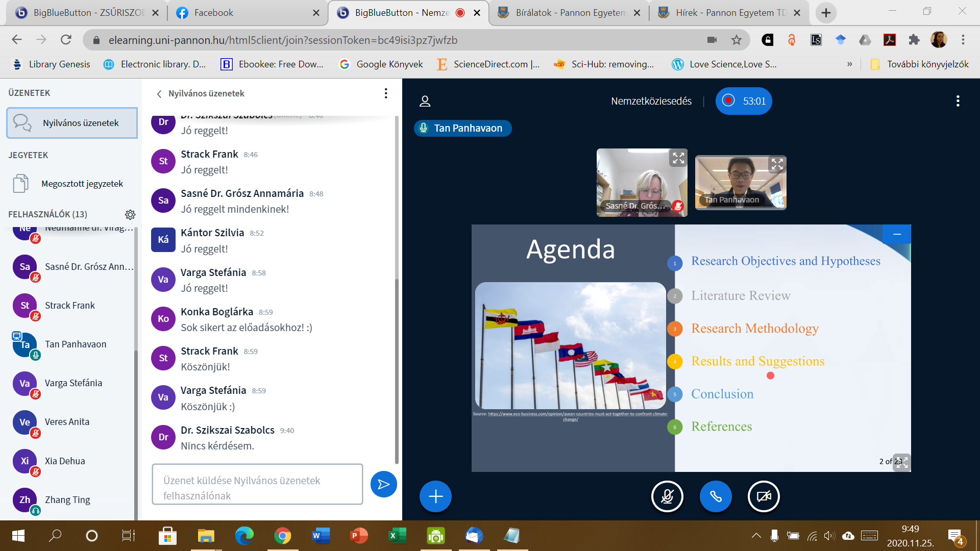The width and height of the screenshot is (980, 551).
Task: Leave audio with phone button
Action: (716, 496)
